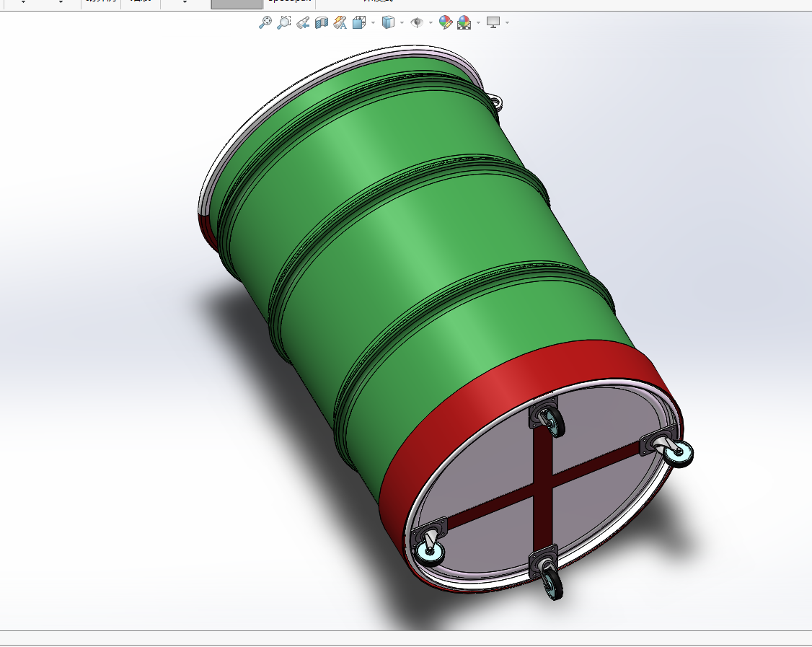Screen dimensions: 812x647
Task: Open Edit Appearance color ball icon
Action: 446,22
